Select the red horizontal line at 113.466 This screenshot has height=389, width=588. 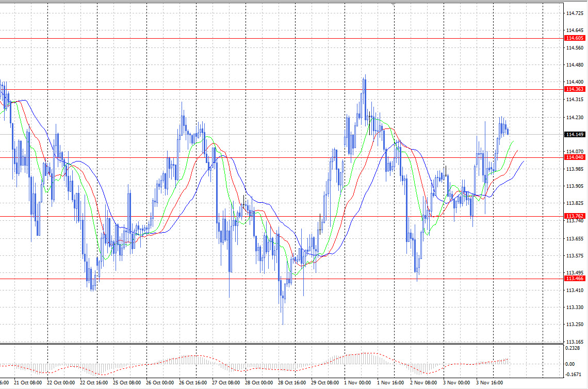(x=282, y=279)
